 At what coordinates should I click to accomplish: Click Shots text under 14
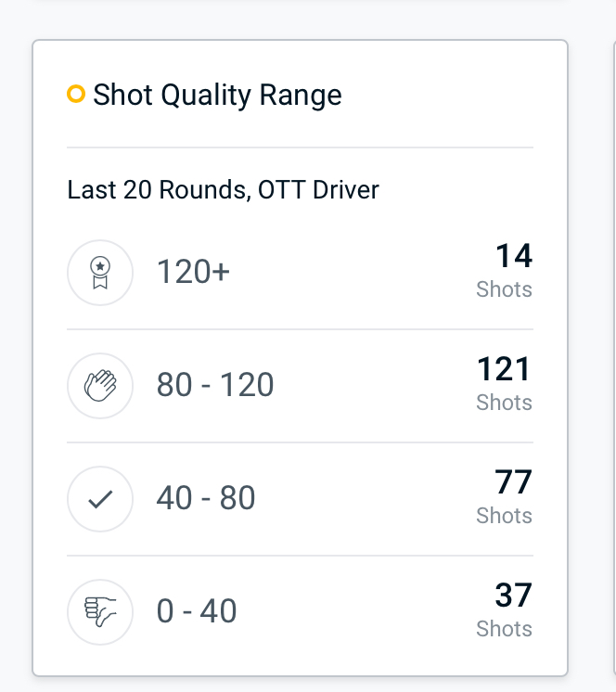tap(505, 289)
